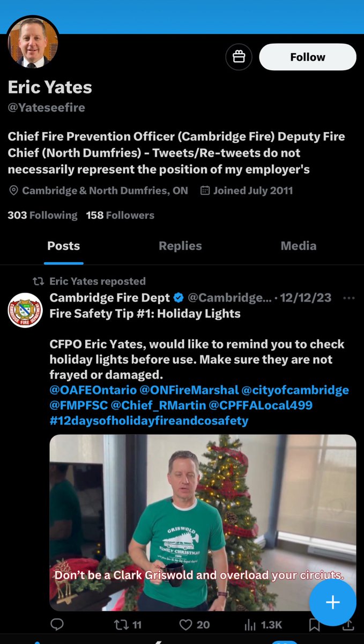This screenshot has width=364, height=644.
Task: View the 158 Followers list
Action: pyautogui.click(x=120, y=215)
